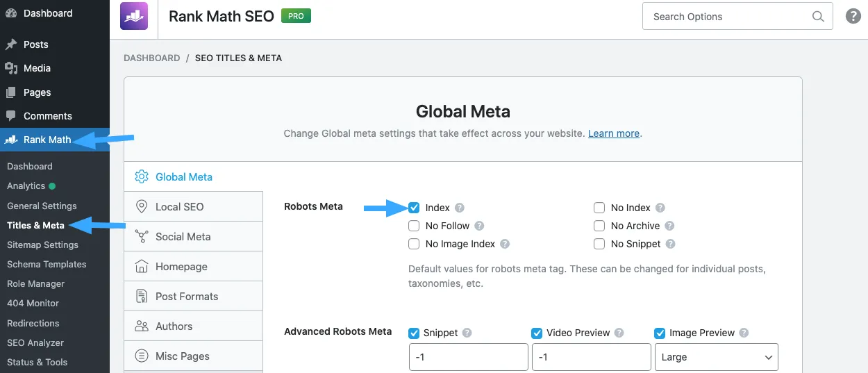Enable the No Follow checkbox

[414, 226]
